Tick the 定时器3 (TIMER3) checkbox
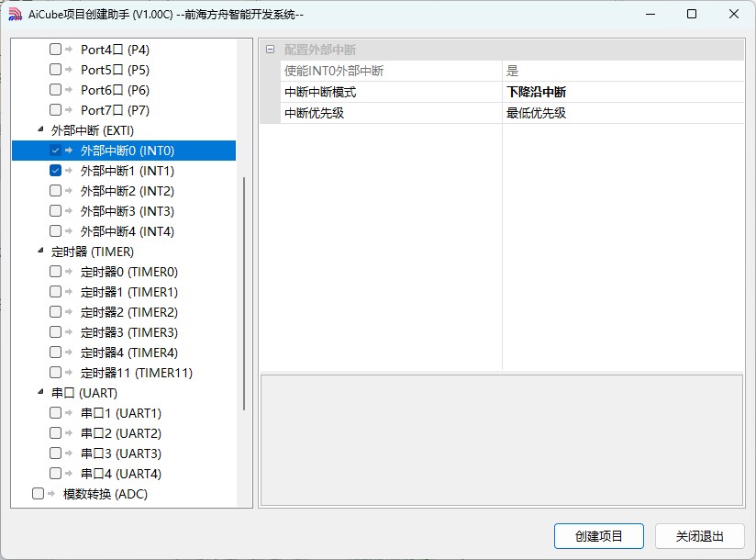Viewport: 756px width, 560px height. click(x=55, y=332)
